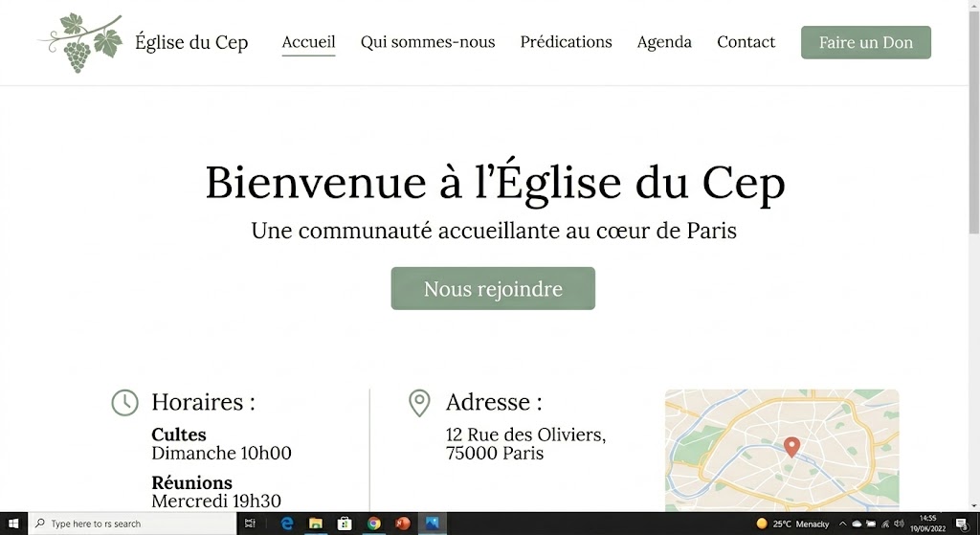This screenshot has width=980, height=535.
Task: Open Microsoft Edge from the taskbar
Action: 286,524
